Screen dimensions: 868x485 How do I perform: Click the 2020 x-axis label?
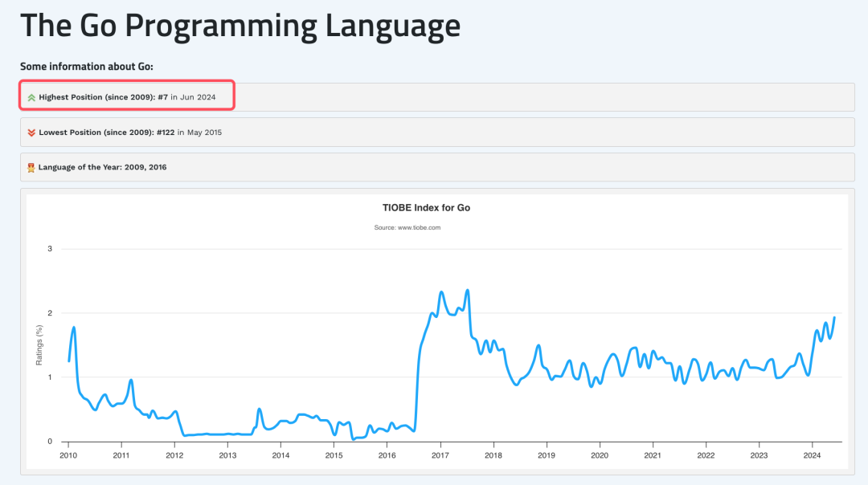click(x=600, y=455)
